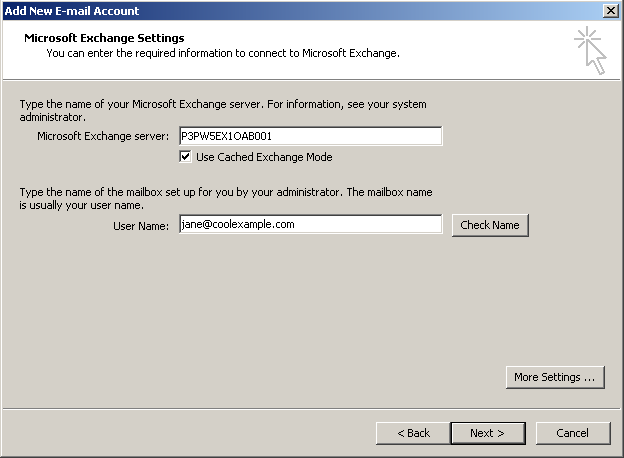Click the User Name label
Viewport: 624px width, 458px height.
click(141, 226)
